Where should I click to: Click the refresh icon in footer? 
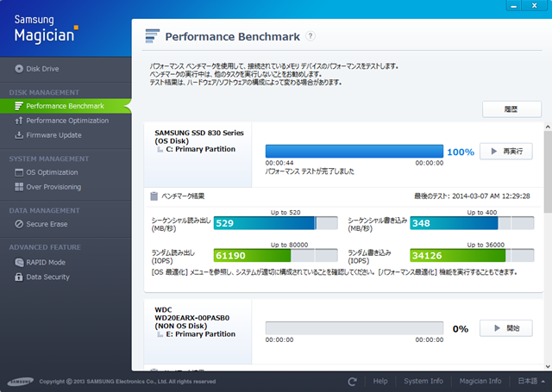352,382
